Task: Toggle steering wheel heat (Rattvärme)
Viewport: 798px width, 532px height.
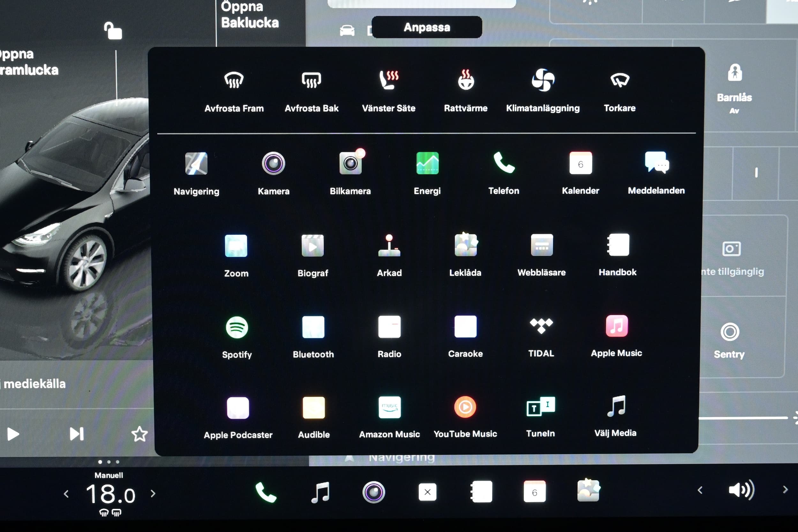Action: pos(465,90)
